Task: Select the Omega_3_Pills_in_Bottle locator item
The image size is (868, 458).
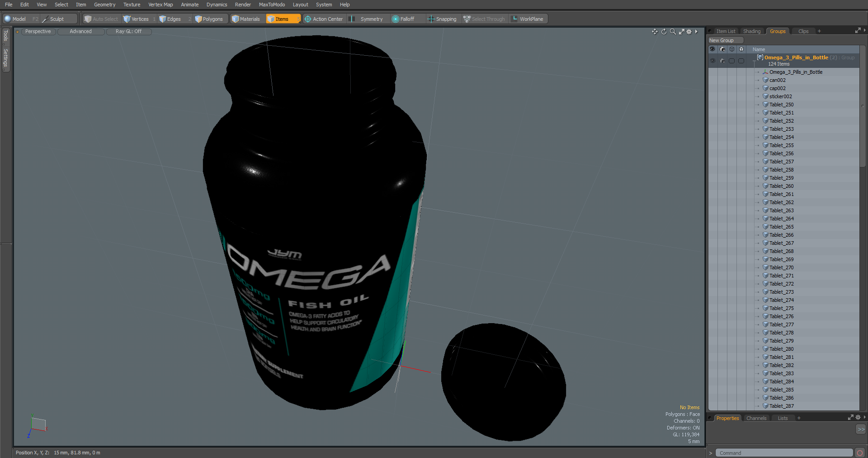Action: point(796,72)
